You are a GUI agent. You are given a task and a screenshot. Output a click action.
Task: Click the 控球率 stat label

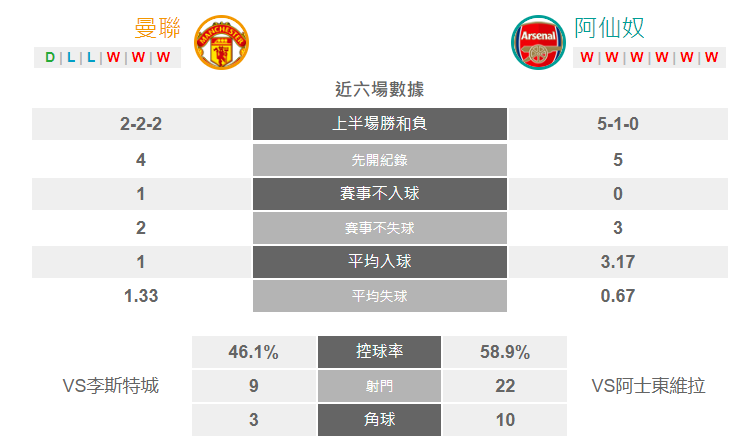tap(379, 351)
